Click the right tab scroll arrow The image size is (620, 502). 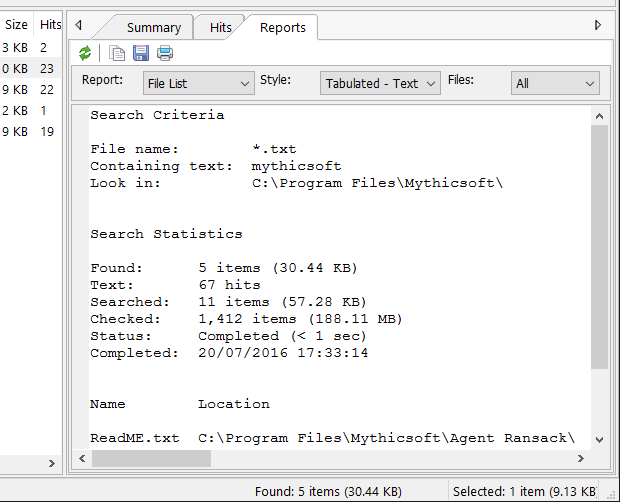598,25
